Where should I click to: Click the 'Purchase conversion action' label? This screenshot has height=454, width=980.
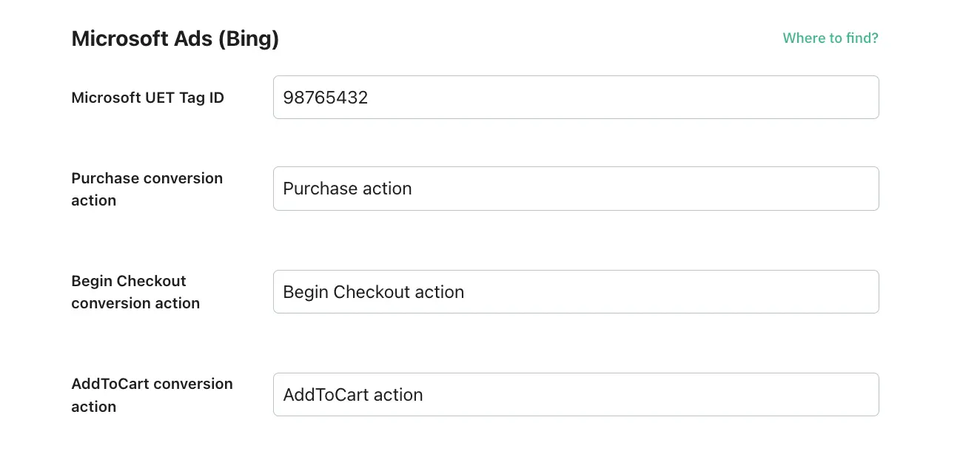click(147, 189)
